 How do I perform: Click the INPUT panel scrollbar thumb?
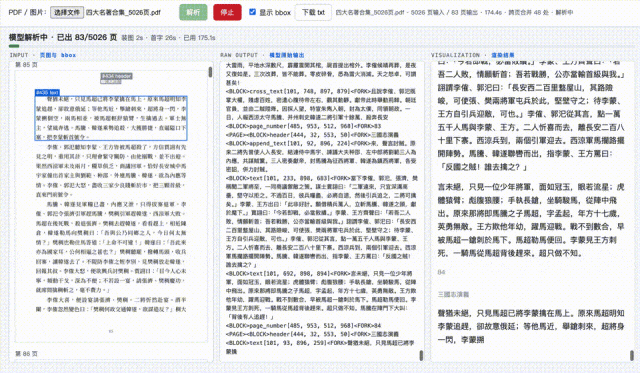(210, 72)
